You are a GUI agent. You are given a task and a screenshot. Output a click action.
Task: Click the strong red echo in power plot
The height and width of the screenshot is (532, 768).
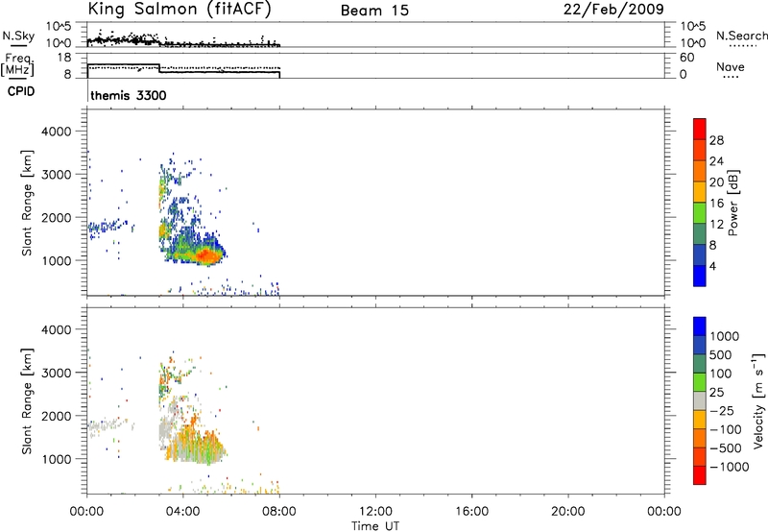(x=206, y=255)
